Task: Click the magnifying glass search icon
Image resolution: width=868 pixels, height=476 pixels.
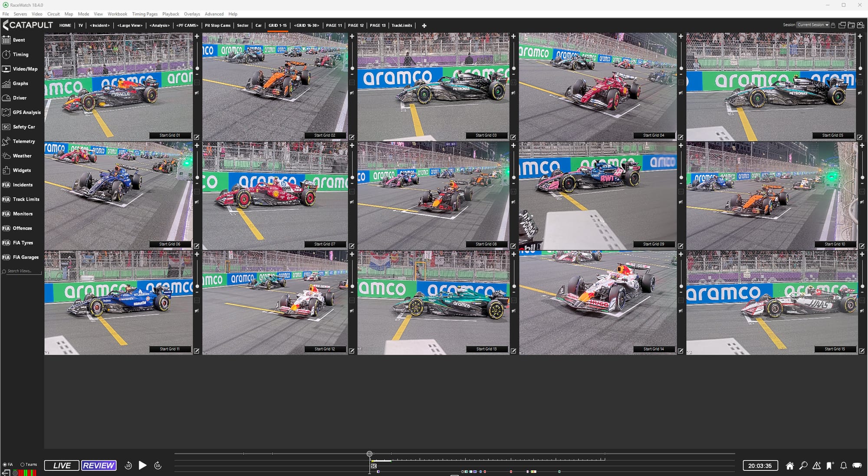Action: pyautogui.click(x=803, y=466)
